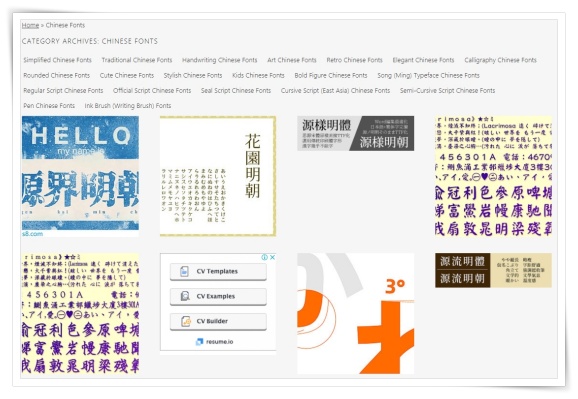Open Handwriting Chinese Fonts category
This screenshot has height=399, width=578.
coord(219,60)
